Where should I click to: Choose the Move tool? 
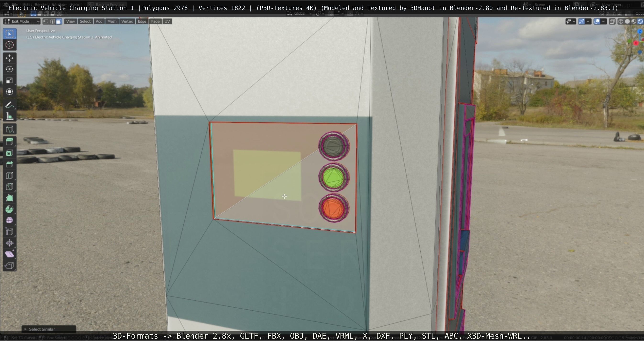pos(10,58)
